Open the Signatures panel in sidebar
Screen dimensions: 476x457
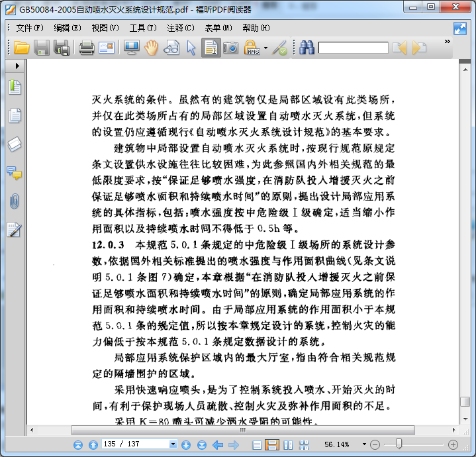15,230
